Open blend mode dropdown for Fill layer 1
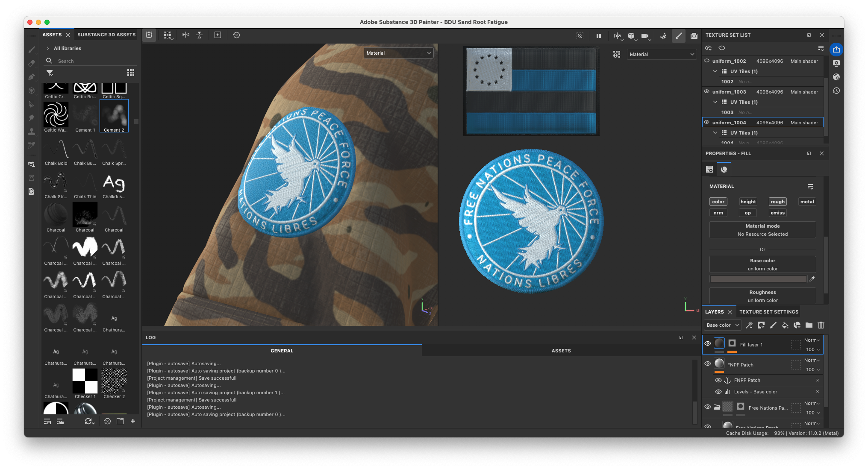 812,340
